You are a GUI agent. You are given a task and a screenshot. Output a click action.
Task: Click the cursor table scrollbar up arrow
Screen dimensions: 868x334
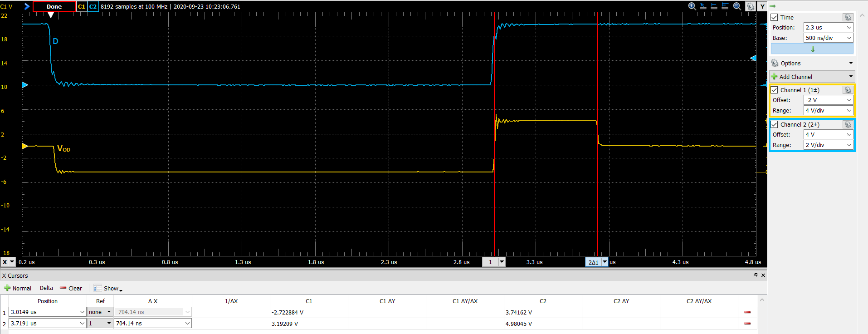tap(762, 300)
